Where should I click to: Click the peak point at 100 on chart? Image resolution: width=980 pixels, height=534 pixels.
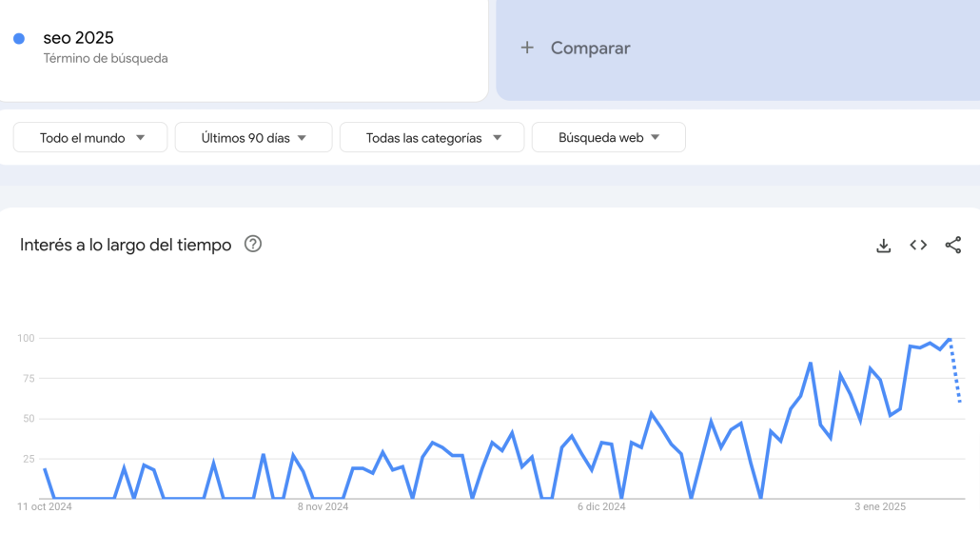click(x=949, y=339)
